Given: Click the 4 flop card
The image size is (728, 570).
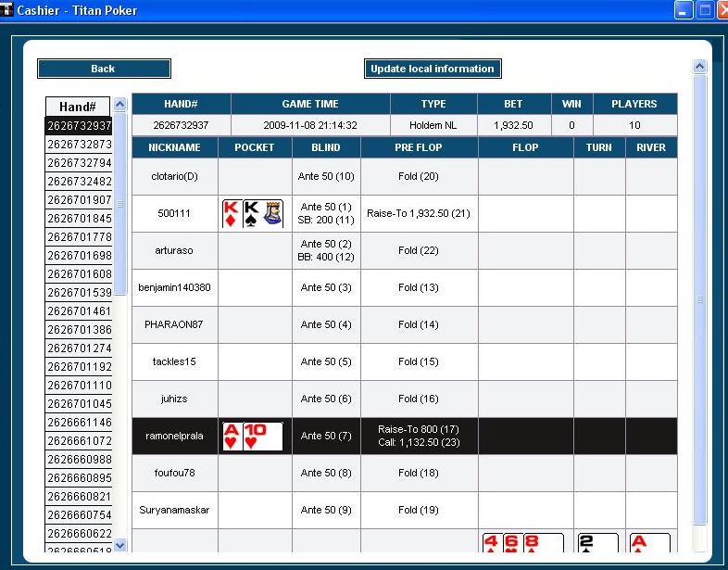Looking at the screenshot, I should point(492,543).
